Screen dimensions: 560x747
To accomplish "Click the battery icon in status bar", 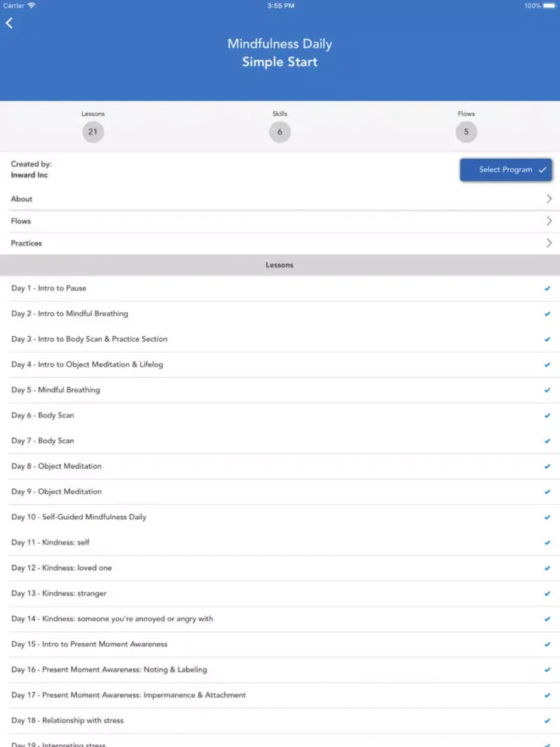I will (x=550, y=6).
